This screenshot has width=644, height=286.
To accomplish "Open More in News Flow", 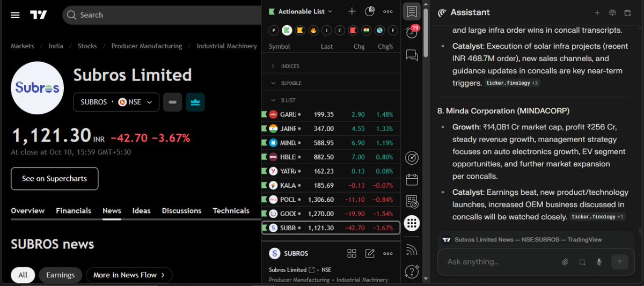I will [x=129, y=275].
